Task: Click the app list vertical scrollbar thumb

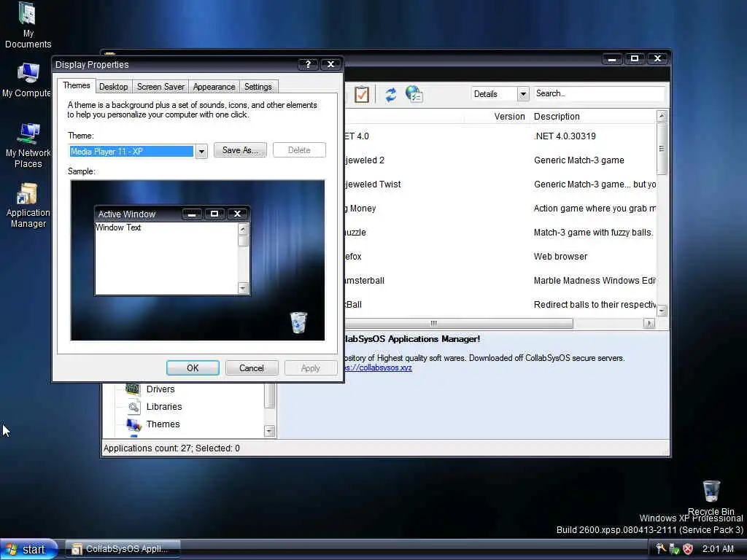Action: [x=662, y=149]
